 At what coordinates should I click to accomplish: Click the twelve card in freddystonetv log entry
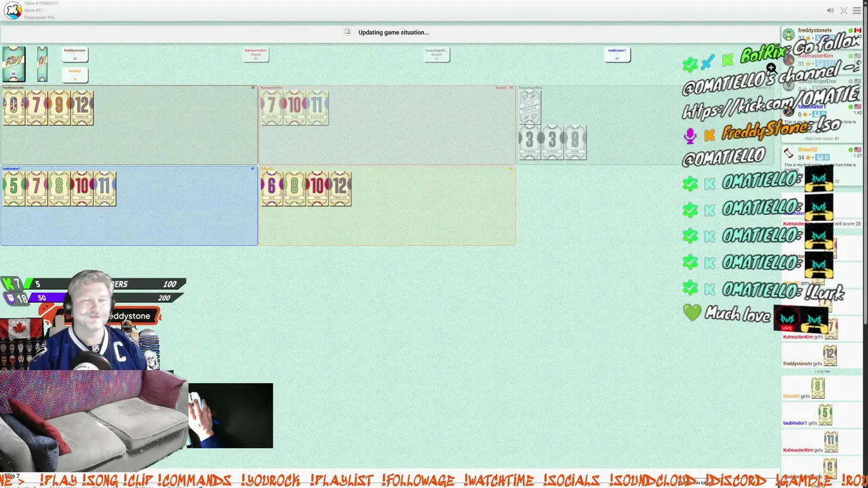[x=830, y=354]
